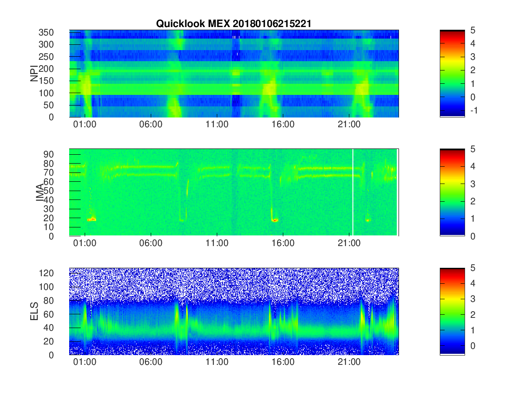Click the plot title Quicklook MEX 20180106215221
532x399 pixels.
(234, 24)
